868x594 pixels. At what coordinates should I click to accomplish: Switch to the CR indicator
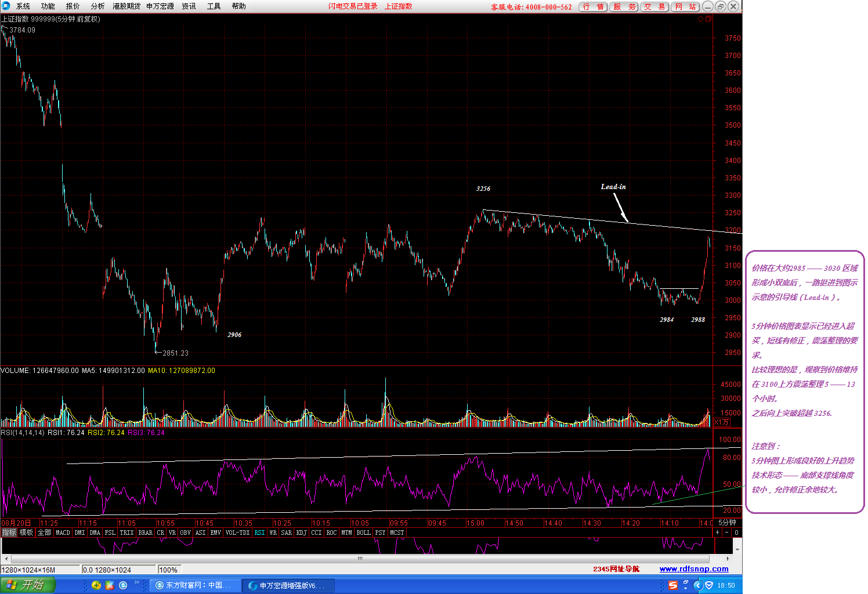coord(161,533)
